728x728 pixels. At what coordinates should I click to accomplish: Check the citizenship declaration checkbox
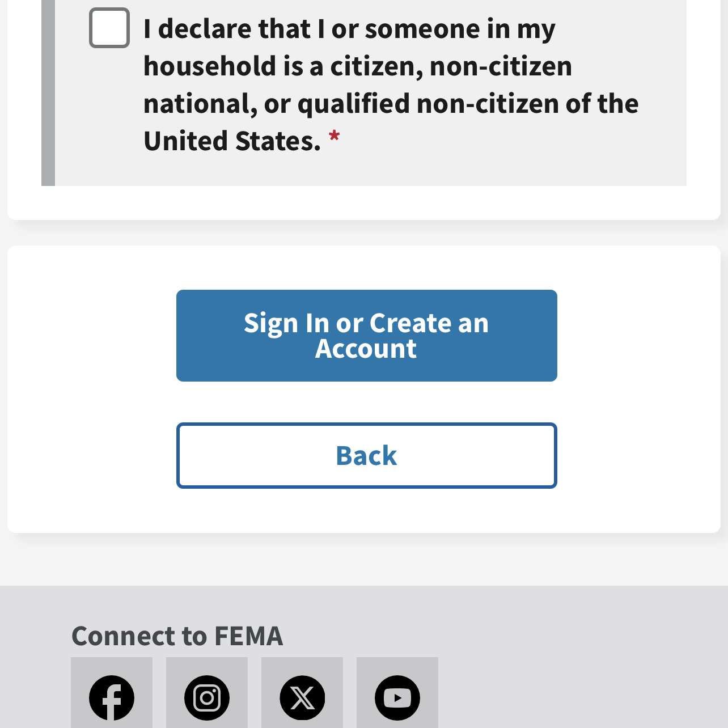[109, 28]
